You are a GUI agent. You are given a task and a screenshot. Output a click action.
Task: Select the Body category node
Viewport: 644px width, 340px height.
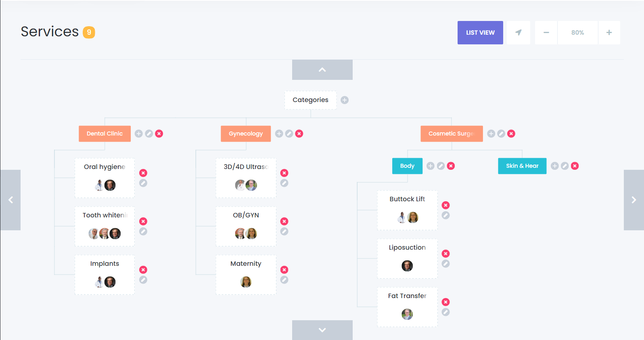(x=407, y=166)
